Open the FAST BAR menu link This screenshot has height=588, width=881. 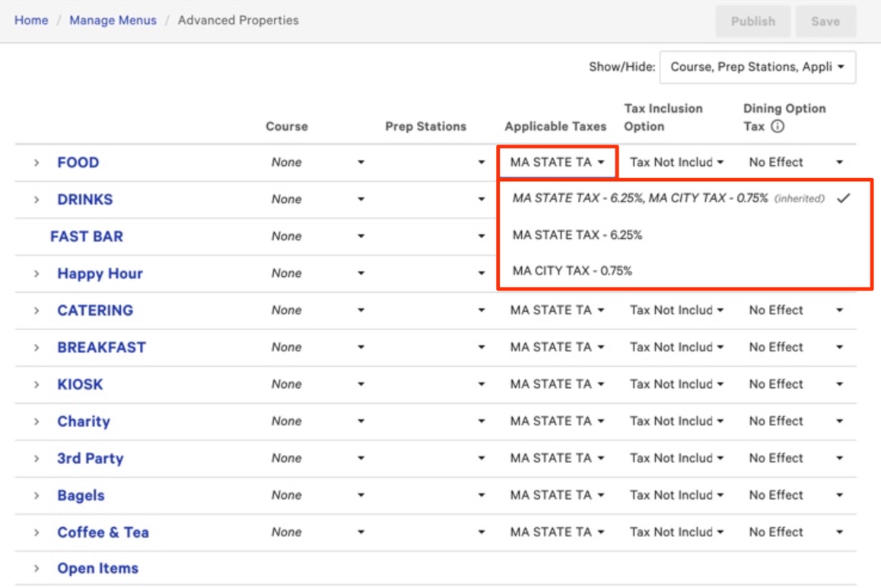[86, 237]
